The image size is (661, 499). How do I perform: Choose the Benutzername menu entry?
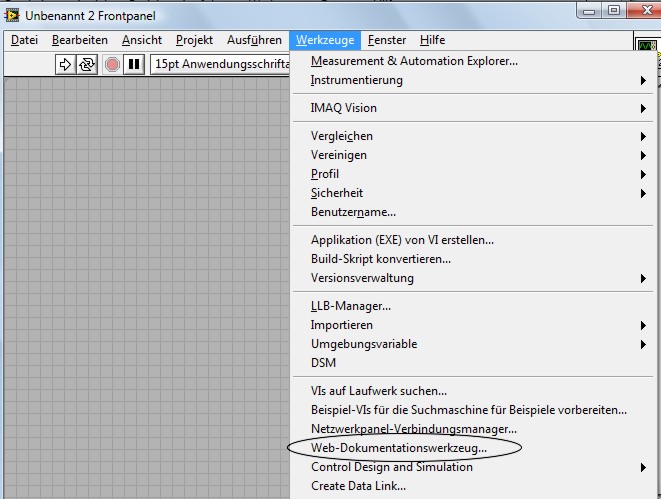pyautogui.click(x=473, y=212)
